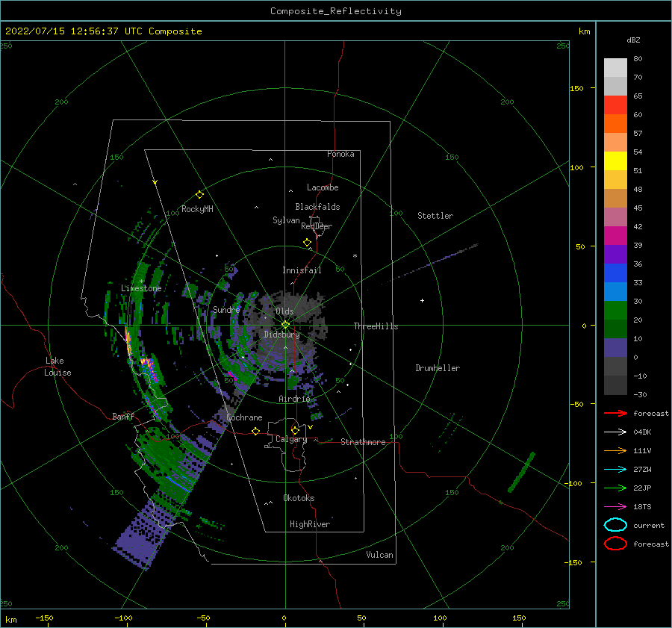The image size is (672, 628).
Task: Click the red forecast arrow legend icon
Action: coord(615,413)
